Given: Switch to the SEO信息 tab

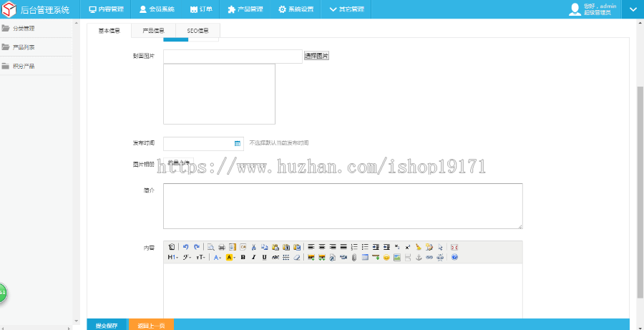Looking at the screenshot, I should coord(197,30).
